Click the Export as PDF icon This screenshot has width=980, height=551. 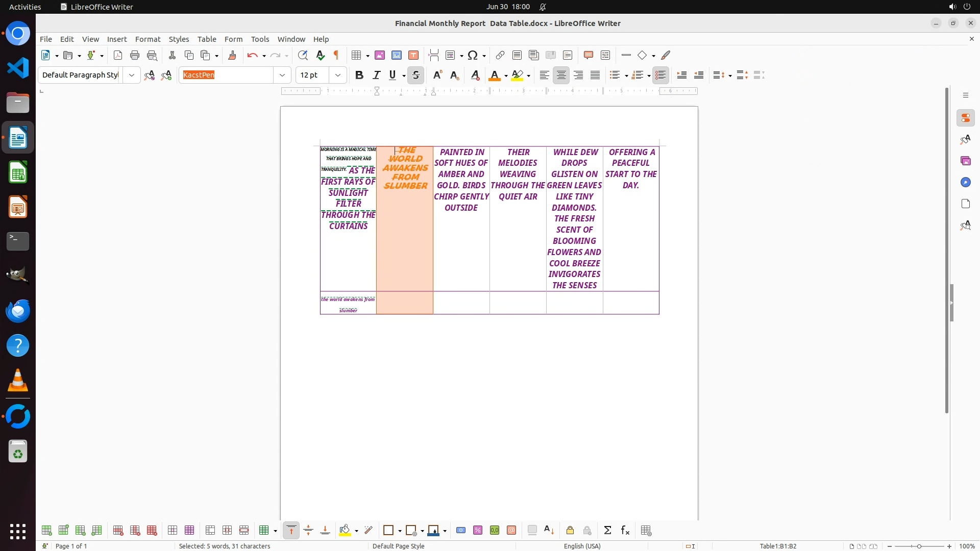coord(118,55)
